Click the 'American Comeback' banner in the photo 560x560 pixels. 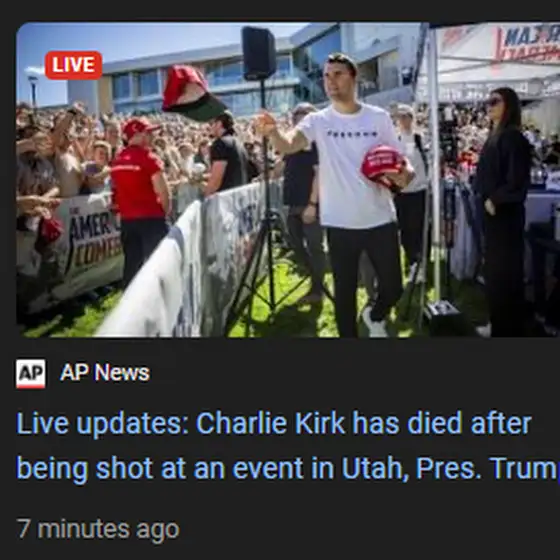click(x=93, y=243)
